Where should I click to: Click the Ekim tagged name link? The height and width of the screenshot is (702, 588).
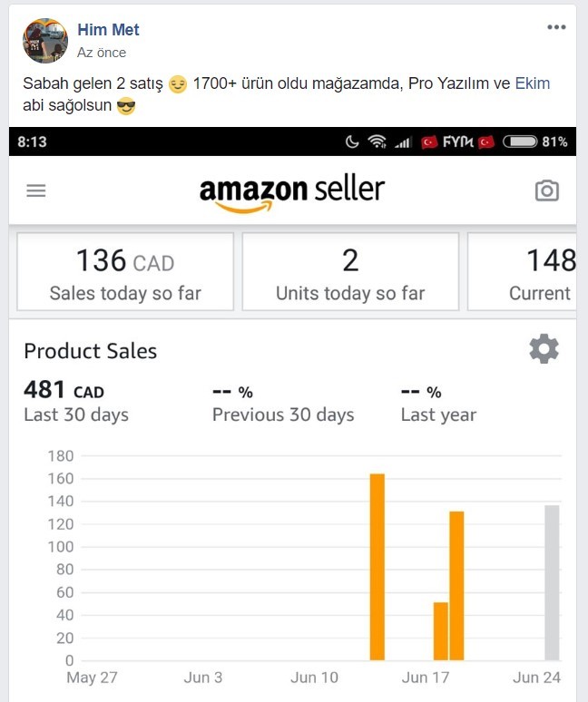click(x=533, y=83)
